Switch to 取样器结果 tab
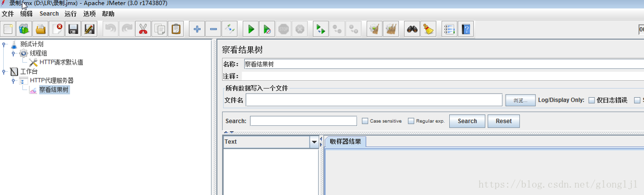This screenshot has height=195, width=644. coord(345,141)
